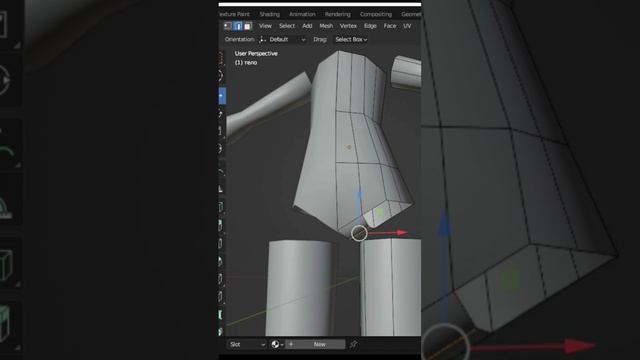640x360 pixels.
Task: Open the Select menu
Action: (287, 26)
